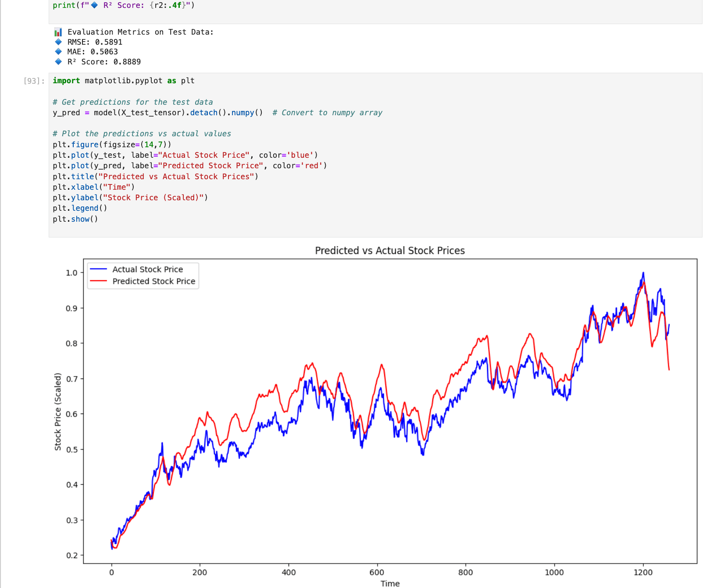Image resolution: width=706 pixels, height=588 pixels.
Task: Click the 1200 tick on the x-axis
Action: tap(643, 572)
